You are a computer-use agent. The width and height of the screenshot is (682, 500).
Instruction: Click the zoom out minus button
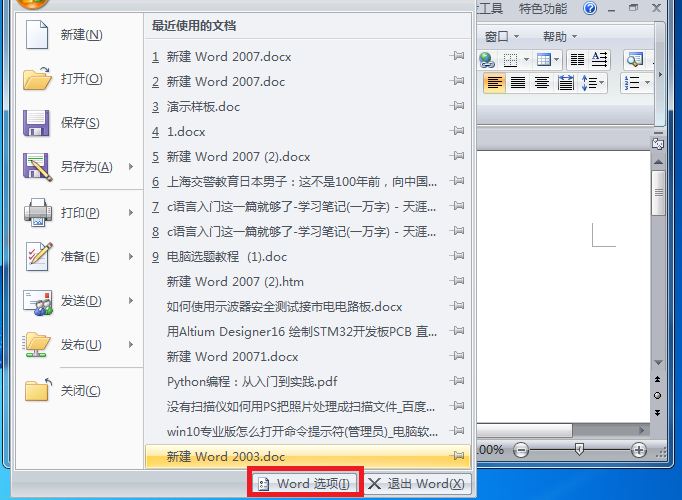522,451
